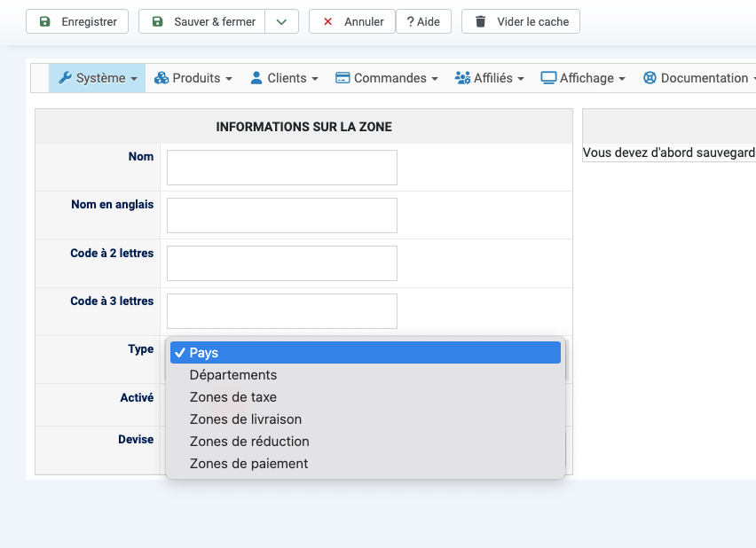The width and height of the screenshot is (756, 548).
Task: Click the Nom en anglais label
Action: 113,204
